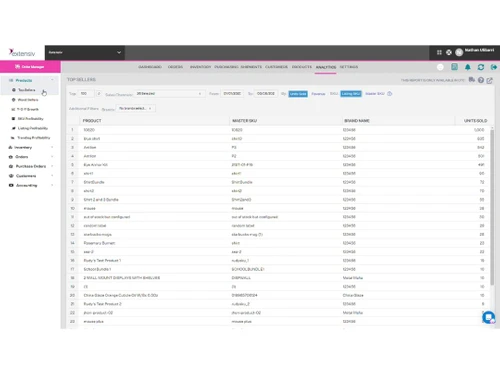
Task: Open the Nathan user profile avatar
Action: coord(459,52)
